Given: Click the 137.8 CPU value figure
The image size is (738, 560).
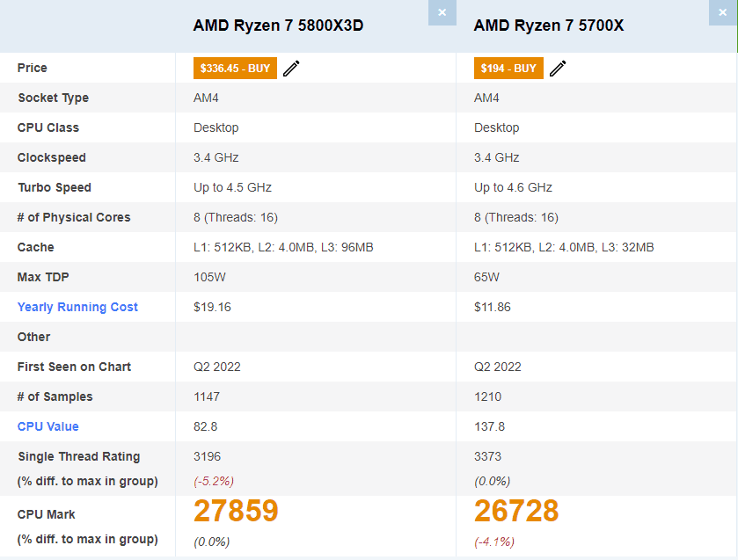Looking at the screenshot, I should (x=489, y=426).
